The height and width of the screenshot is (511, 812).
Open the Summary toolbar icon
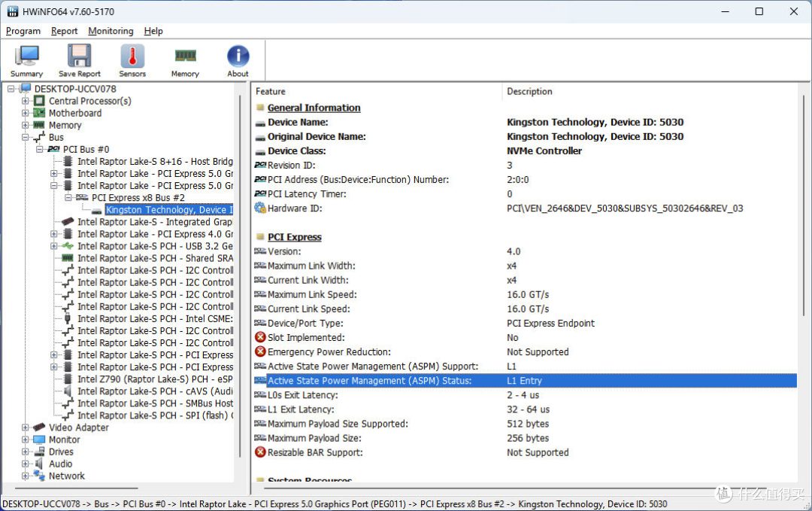click(26, 56)
